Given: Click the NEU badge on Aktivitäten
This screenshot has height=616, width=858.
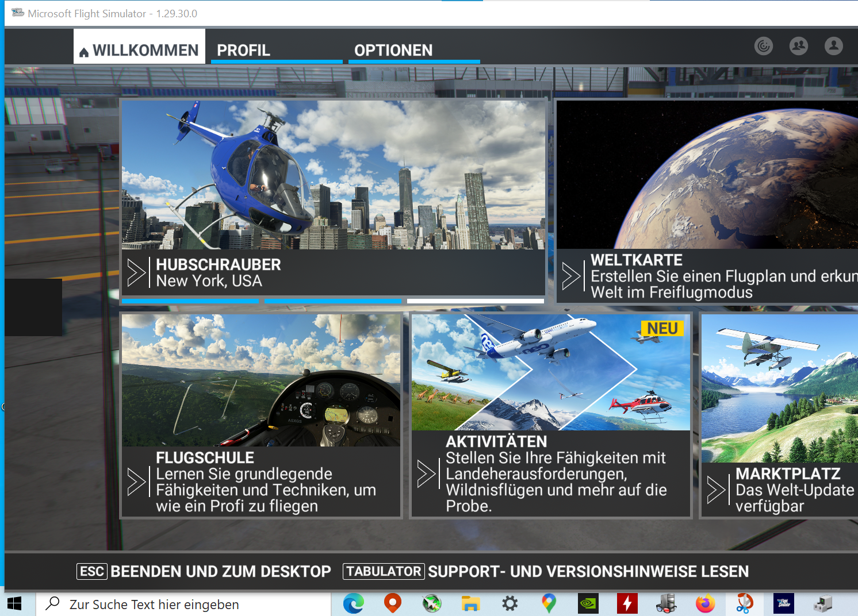Looking at the screenshot, I should click(x=662, y=328).
